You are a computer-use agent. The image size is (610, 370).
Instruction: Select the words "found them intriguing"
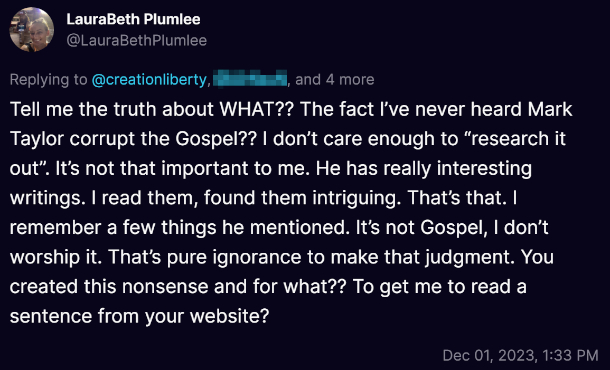(x=302, y=198)
